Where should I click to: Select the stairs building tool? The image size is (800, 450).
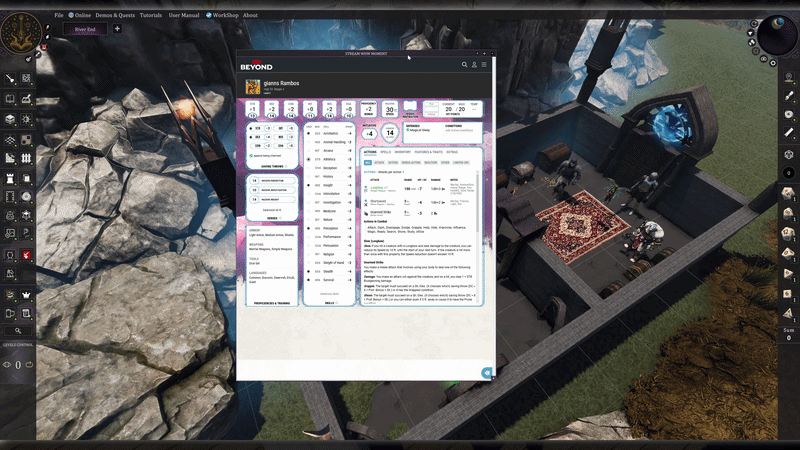pyautogui.click(x=10, y=159)
